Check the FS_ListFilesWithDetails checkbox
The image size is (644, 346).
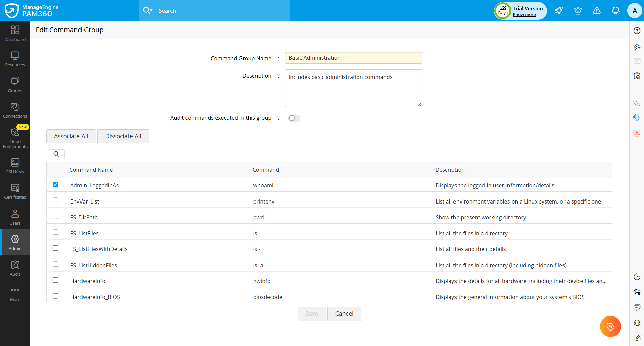[x=55, y=248]
